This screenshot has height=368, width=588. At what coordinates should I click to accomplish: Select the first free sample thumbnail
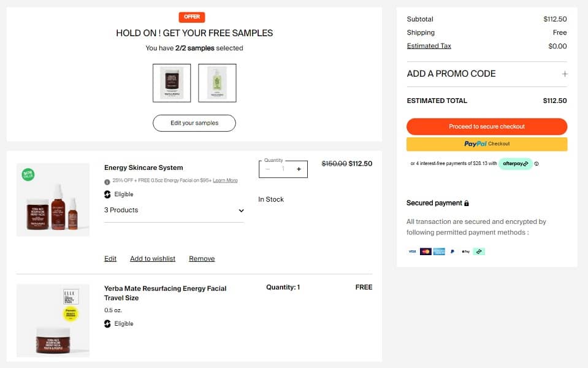172,83
